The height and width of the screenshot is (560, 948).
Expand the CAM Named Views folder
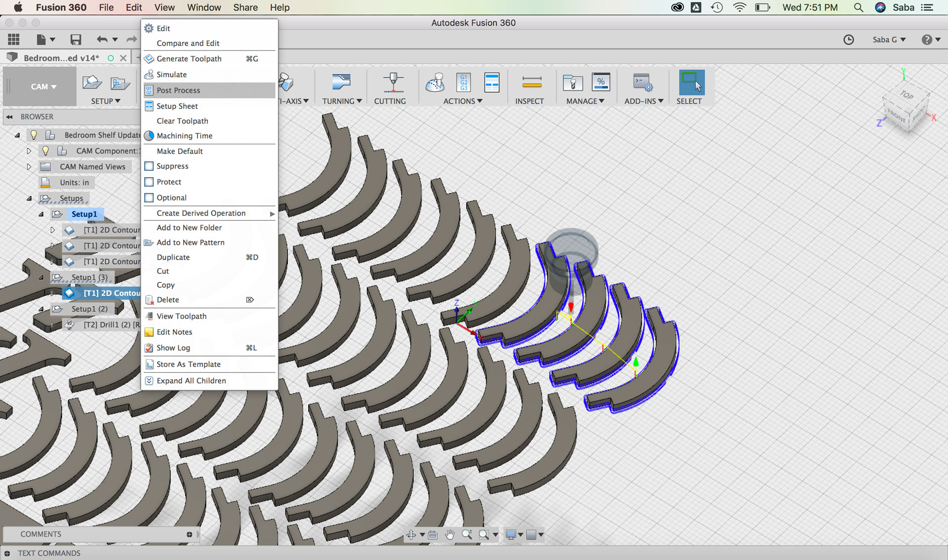tap(29, 166)
